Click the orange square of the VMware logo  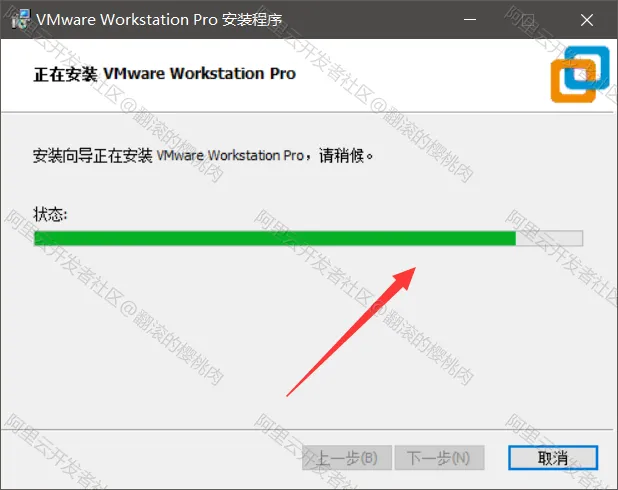click(x=573, y=81)
